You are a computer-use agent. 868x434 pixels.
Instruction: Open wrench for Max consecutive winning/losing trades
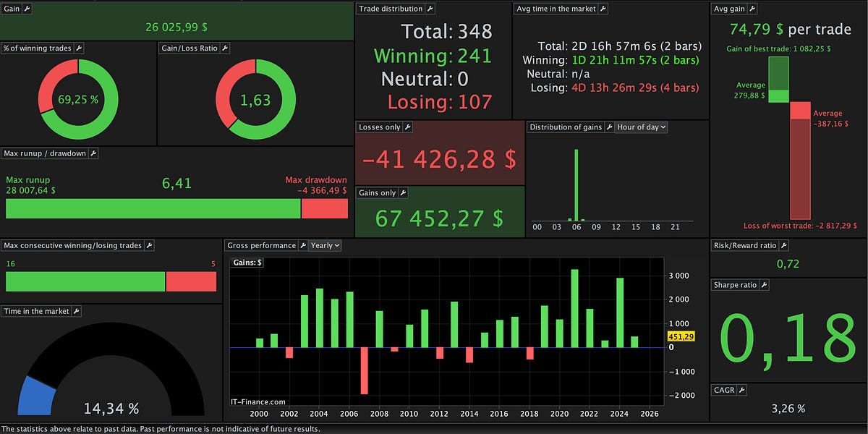point(149,246)
